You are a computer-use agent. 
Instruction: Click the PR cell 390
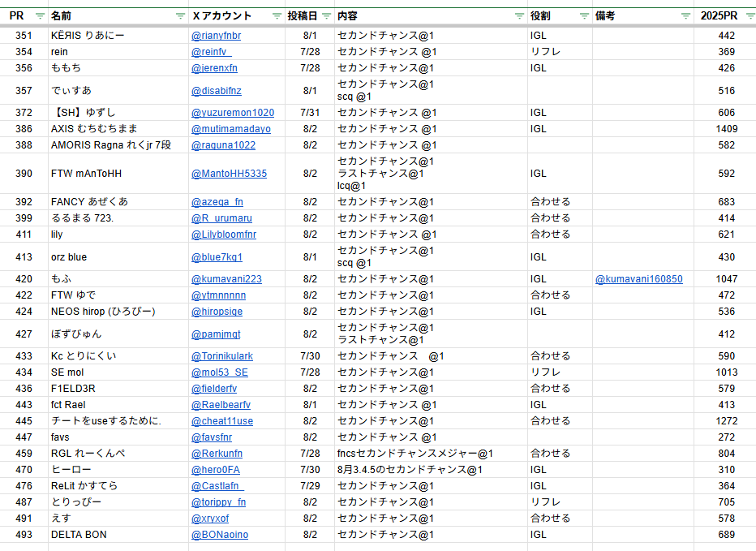(x=24, y=174)
